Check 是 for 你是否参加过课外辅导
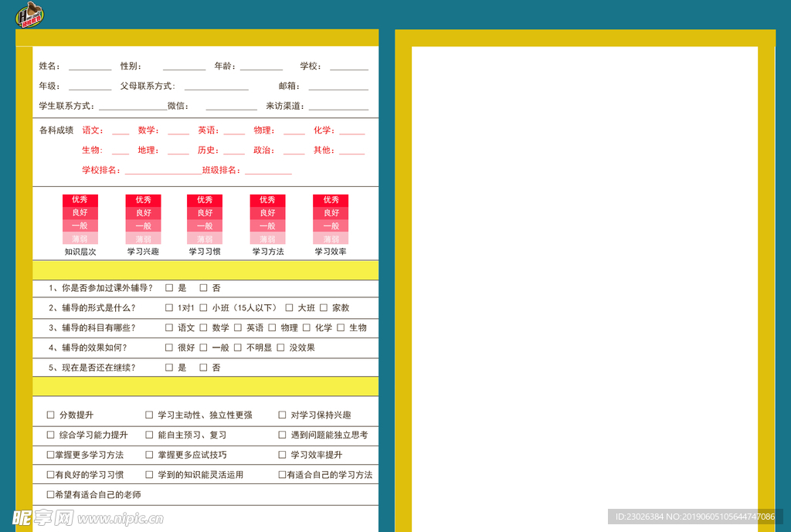This screenshot has width=791, height=532. (x=168, y=289)
